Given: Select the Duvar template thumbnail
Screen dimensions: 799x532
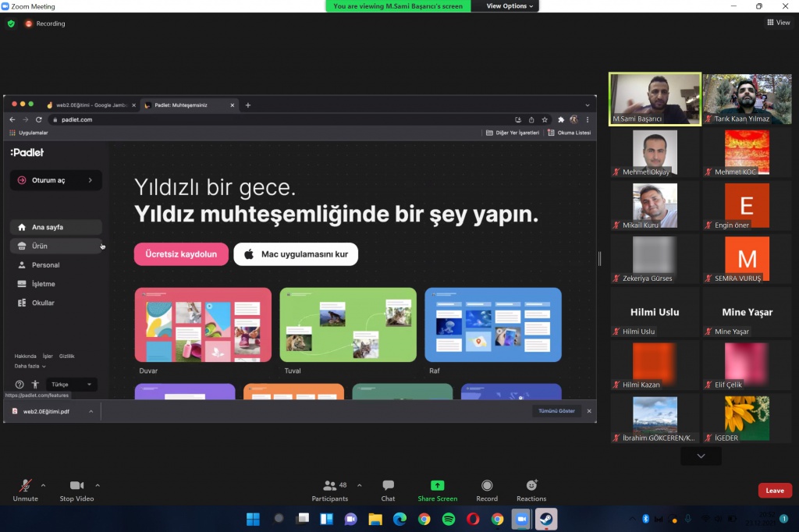Looking at the screenshot, I should [203, 325].
